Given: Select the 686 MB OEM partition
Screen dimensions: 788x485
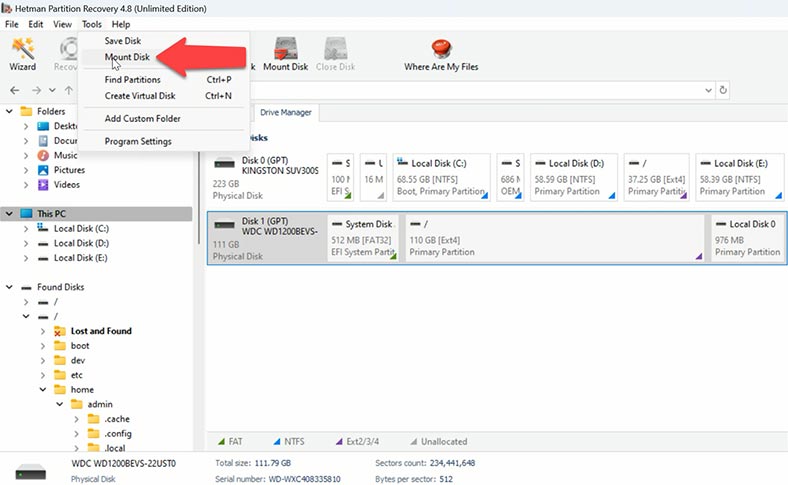Looking at the screenshot, I should [510, 177].
